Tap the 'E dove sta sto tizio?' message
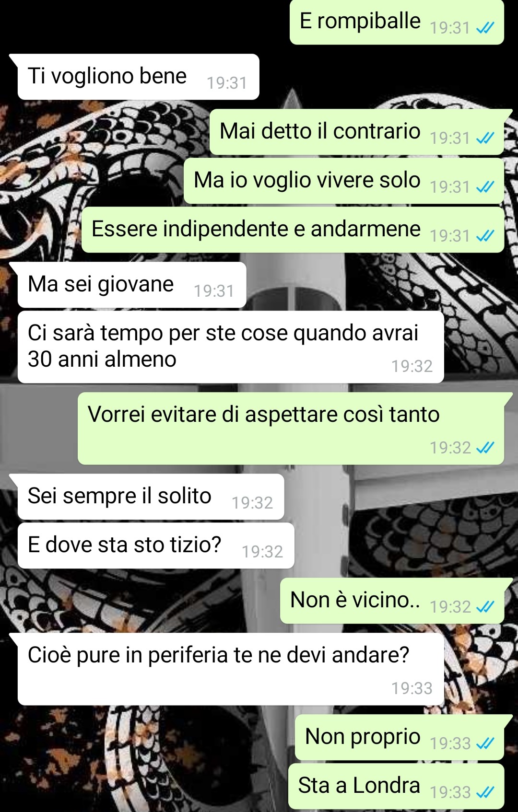518x812 pixels. pos(156,545)
